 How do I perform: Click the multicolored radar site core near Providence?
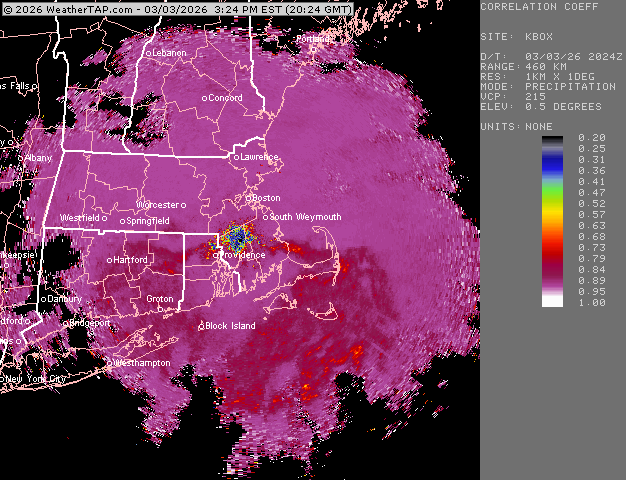(x=237, y=237)
